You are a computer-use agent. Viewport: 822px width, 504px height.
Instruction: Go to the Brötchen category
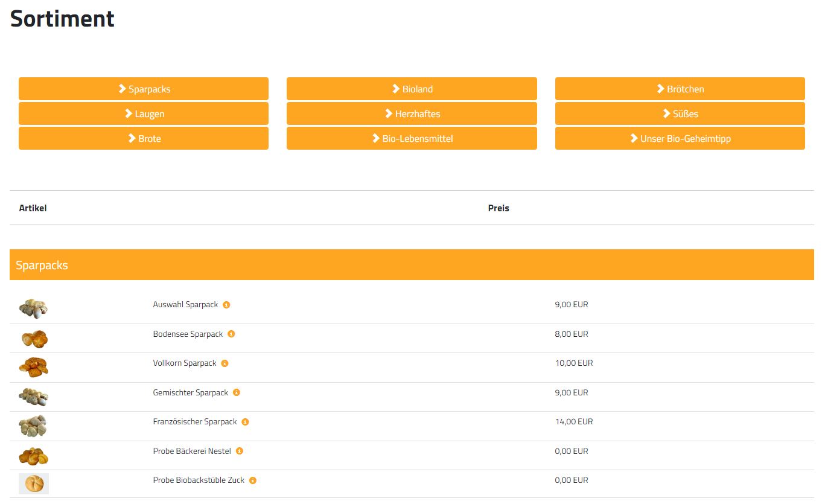tap(680, 89)
